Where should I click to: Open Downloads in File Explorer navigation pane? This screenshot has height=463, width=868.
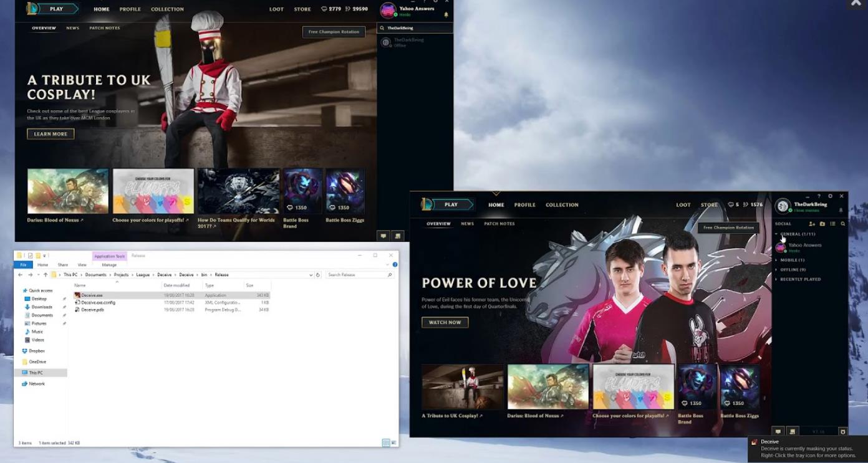pyautogui.click(x=42, y=307)
